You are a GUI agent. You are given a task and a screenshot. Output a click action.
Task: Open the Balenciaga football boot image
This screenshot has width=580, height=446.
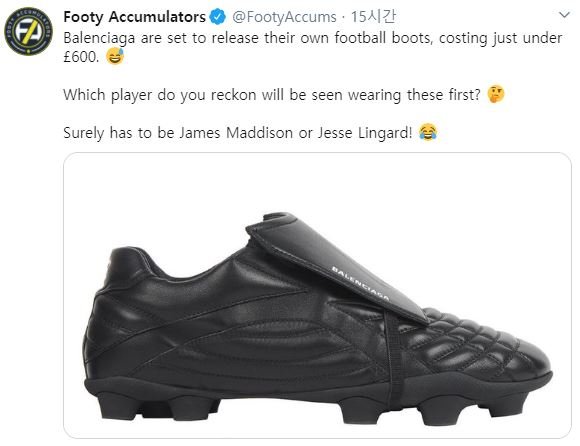coord(317,295)
